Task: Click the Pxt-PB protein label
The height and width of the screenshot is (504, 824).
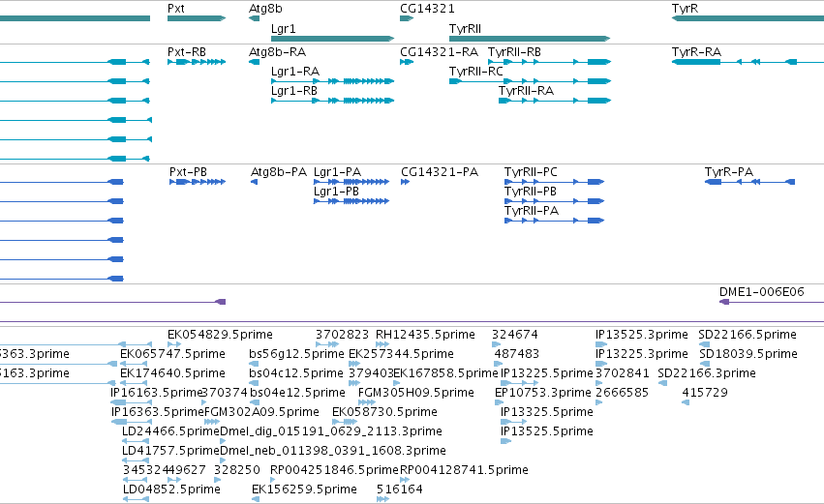Action: click(x=188, y=172)
